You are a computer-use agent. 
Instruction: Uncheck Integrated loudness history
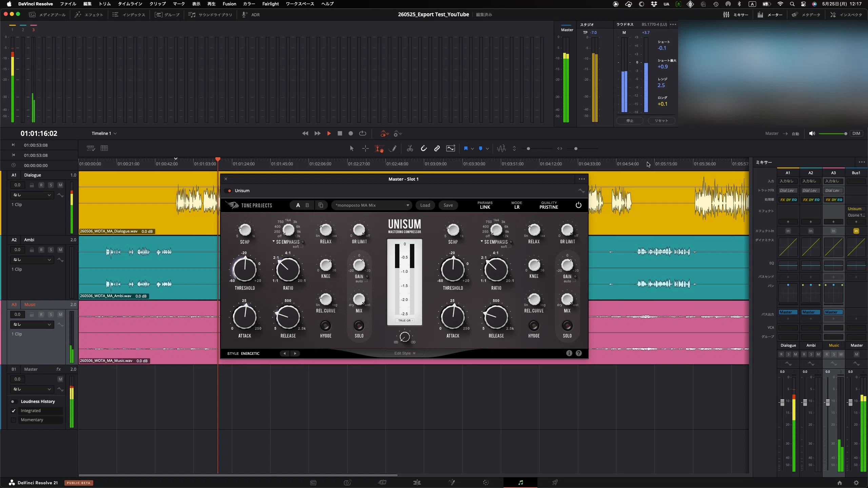(14, 411)
